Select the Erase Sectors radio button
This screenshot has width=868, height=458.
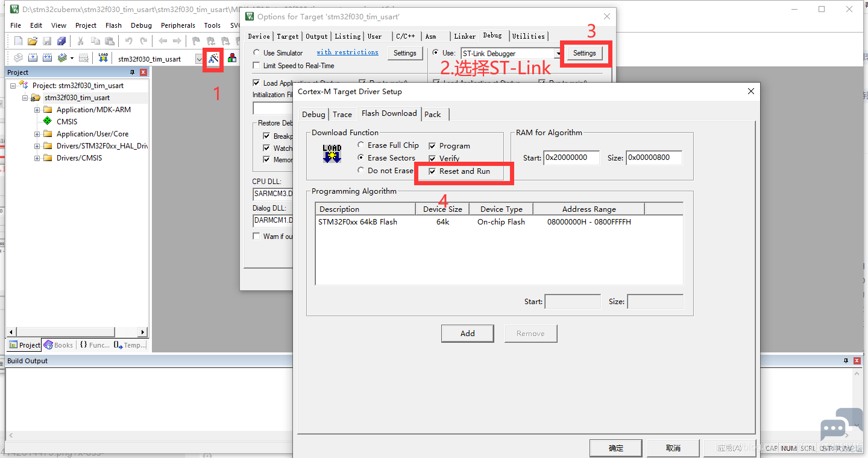click(x=360, y=158)
